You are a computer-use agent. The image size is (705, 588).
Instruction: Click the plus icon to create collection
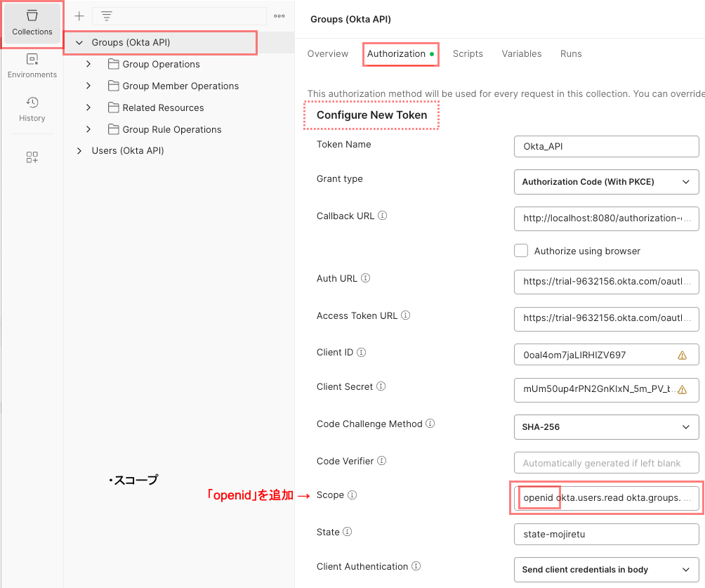tap(79, 16)
